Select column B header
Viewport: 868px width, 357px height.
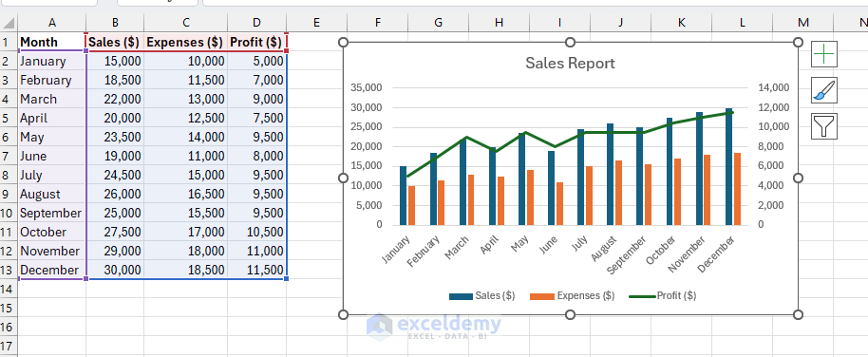point(115,22)
